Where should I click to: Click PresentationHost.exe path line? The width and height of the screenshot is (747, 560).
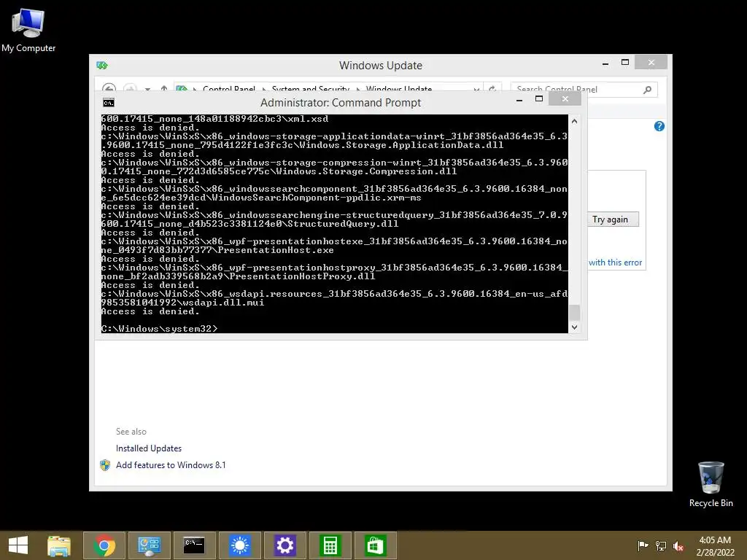click(334, 246)
